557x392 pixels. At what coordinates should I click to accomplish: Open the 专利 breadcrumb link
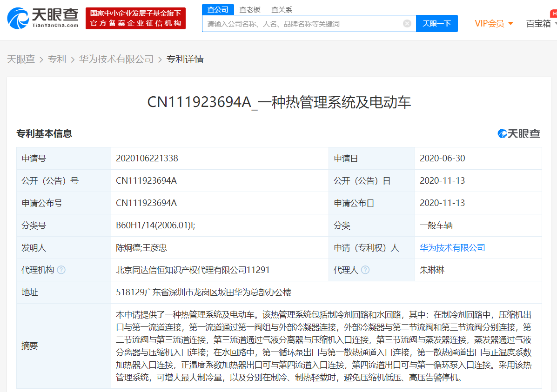(57, 59)
